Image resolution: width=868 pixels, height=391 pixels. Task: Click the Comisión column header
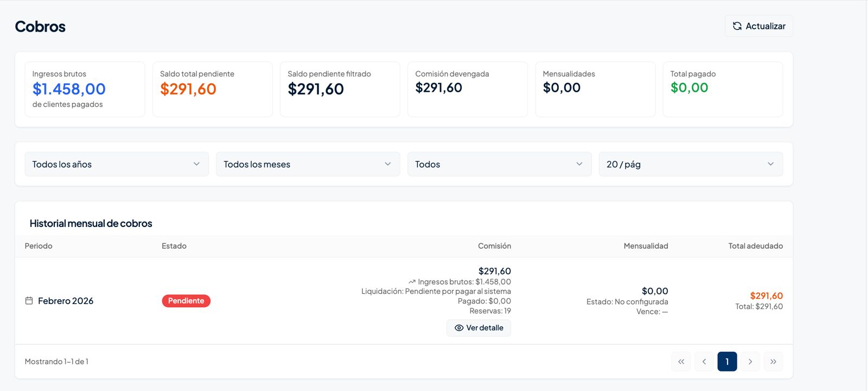point(494,246)
